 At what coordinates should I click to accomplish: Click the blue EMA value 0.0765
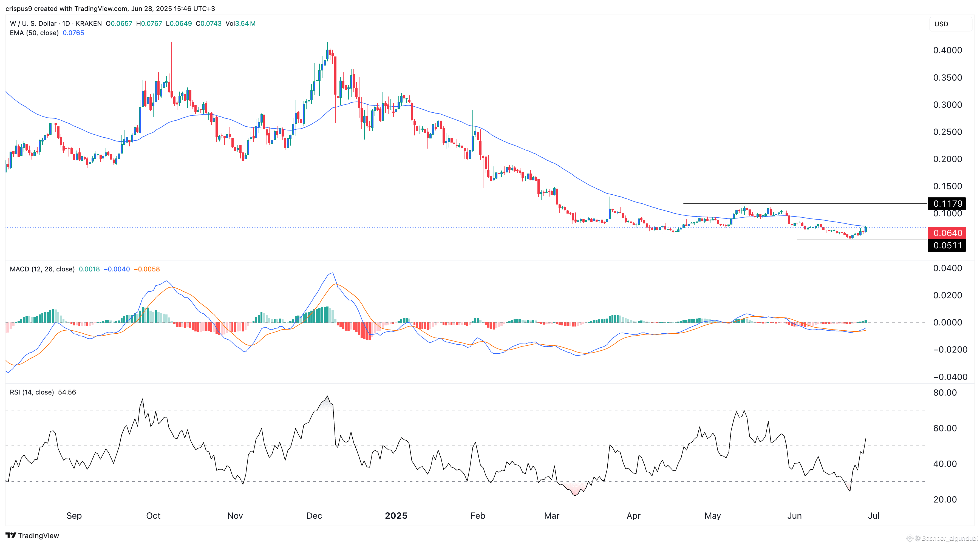[x=73, y=33]
